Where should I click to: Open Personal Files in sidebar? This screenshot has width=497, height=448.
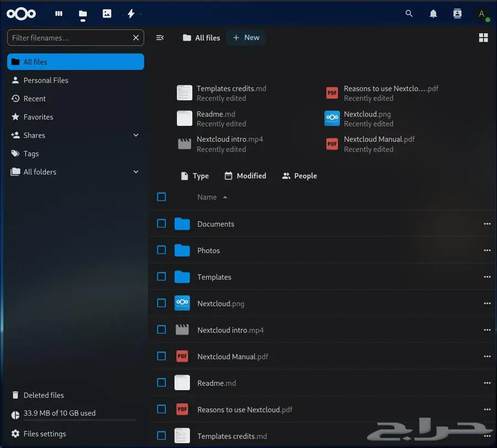[x=76, y=80]
